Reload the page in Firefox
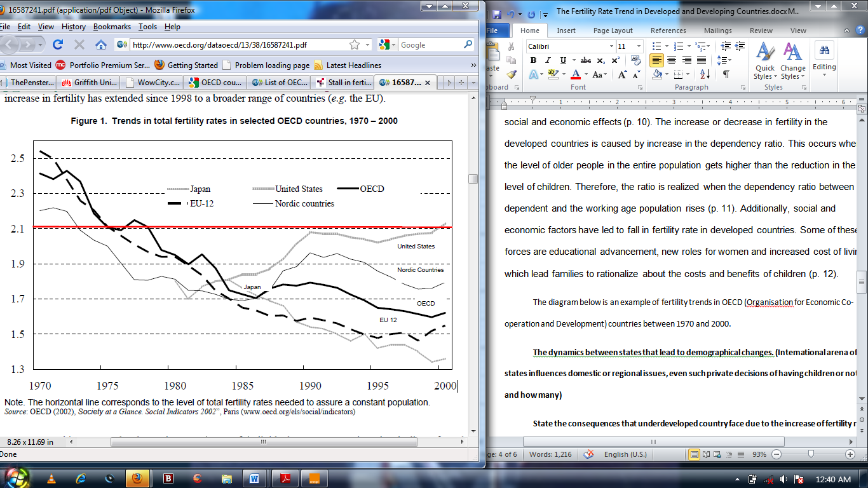The height and width of the screenshot is (488, 868). (x=58, y=44)
